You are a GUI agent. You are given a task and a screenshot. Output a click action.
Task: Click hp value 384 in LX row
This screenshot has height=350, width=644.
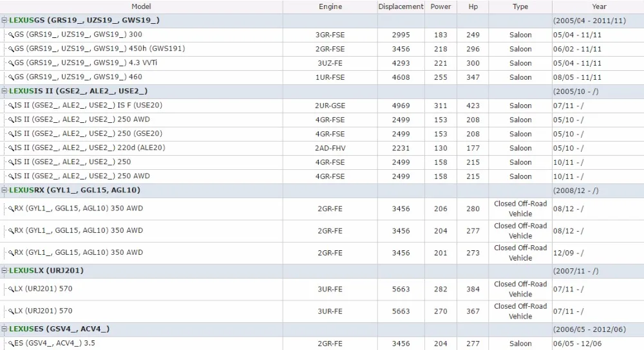(473, 290)
